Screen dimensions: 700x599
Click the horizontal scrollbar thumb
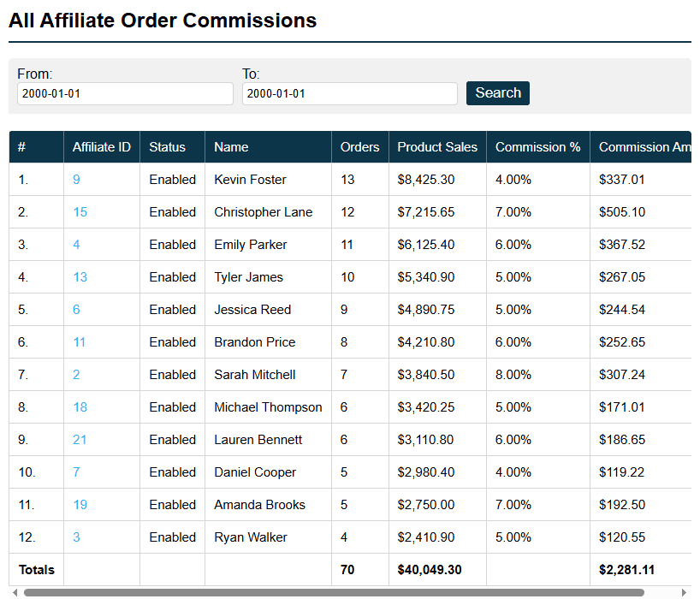[334, 593]
